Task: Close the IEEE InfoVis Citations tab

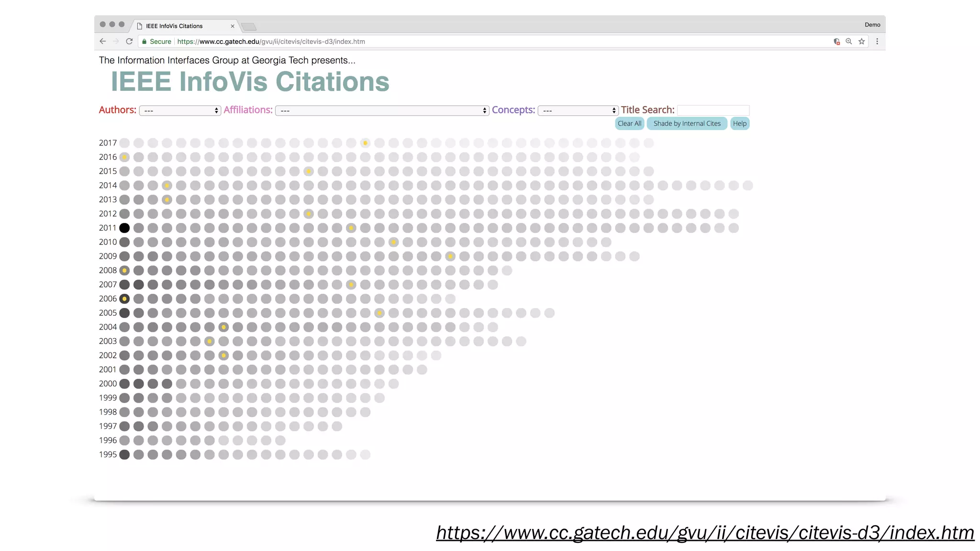Action: pyautogui.click(x=233, y=26)
